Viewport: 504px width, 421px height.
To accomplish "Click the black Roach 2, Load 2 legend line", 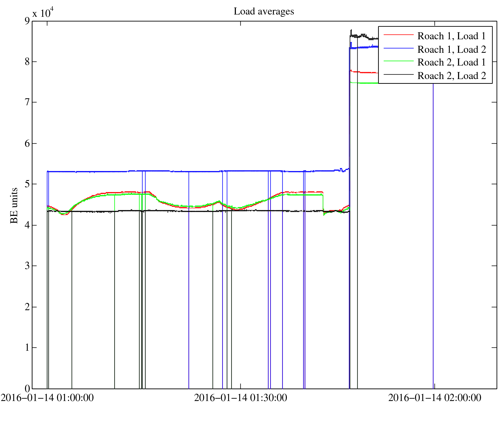I will (398, 74).
